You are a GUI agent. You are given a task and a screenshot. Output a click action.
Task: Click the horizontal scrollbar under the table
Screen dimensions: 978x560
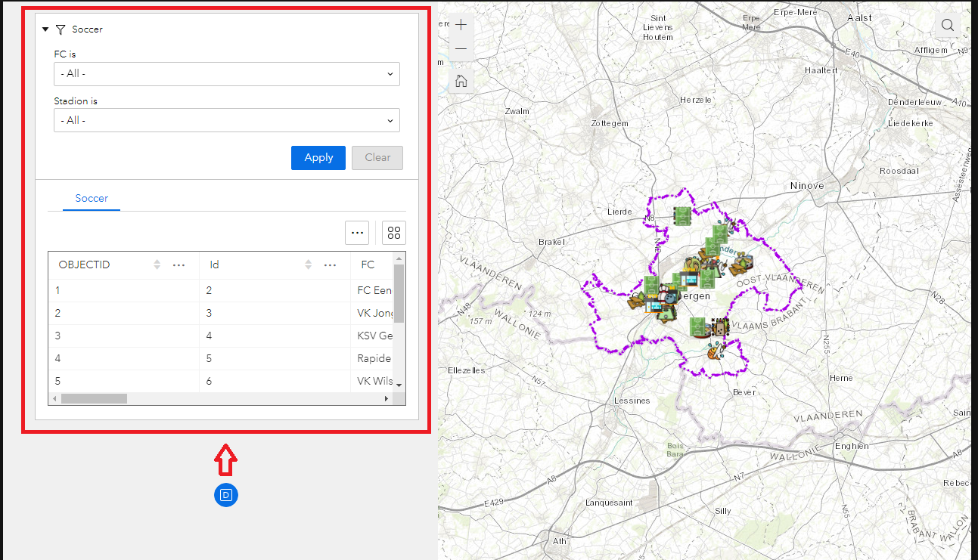point(93,398)
